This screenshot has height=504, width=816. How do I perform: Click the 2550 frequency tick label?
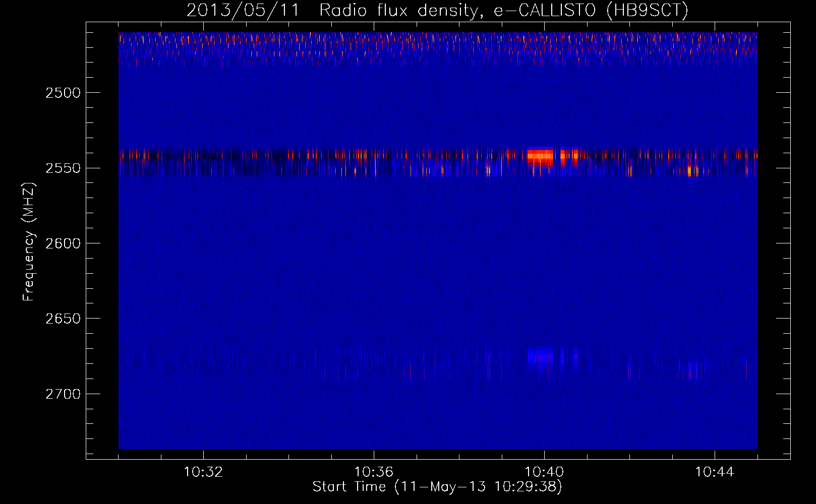click(x=63, y=168)
